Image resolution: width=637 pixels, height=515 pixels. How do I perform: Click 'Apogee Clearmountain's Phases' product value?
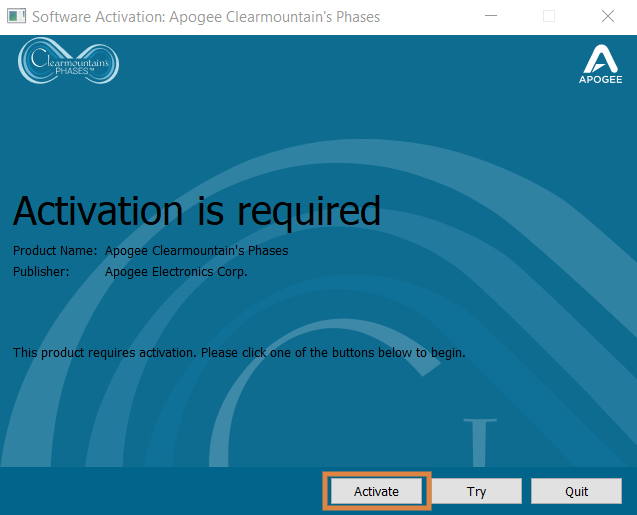point(197,251)
